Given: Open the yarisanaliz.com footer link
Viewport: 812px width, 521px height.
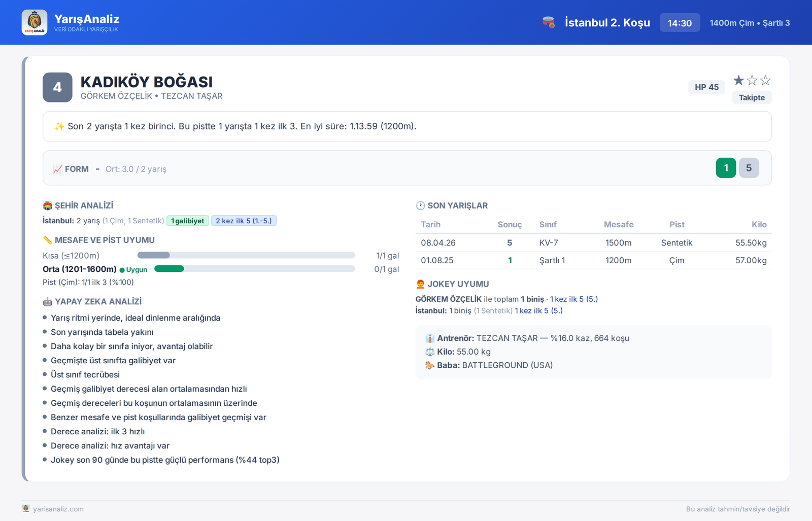Looking at the screenshot, I should [58, 509].
